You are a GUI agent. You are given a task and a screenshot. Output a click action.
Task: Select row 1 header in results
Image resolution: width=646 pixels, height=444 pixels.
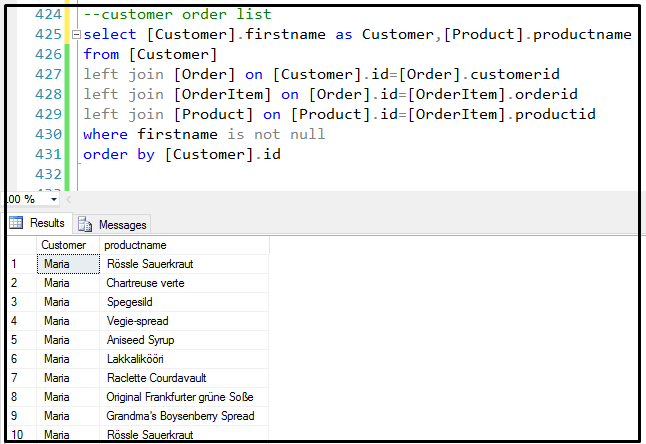click(x=22, y=264)
